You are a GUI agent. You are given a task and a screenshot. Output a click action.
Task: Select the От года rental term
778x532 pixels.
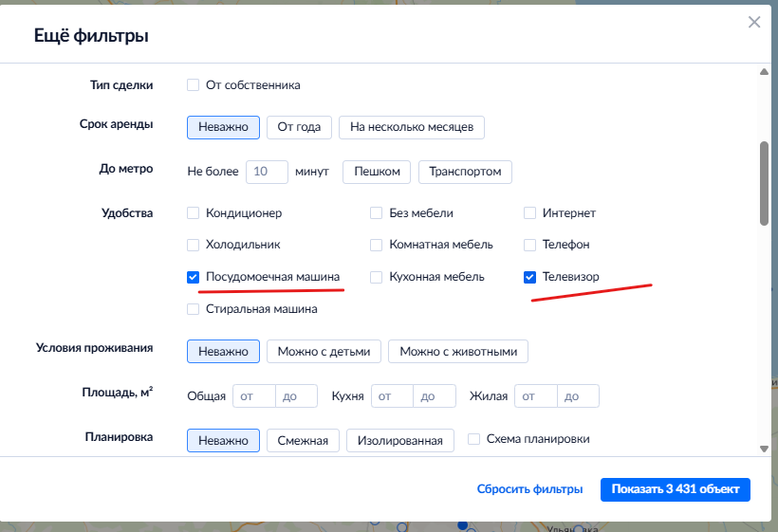[300, 127]
